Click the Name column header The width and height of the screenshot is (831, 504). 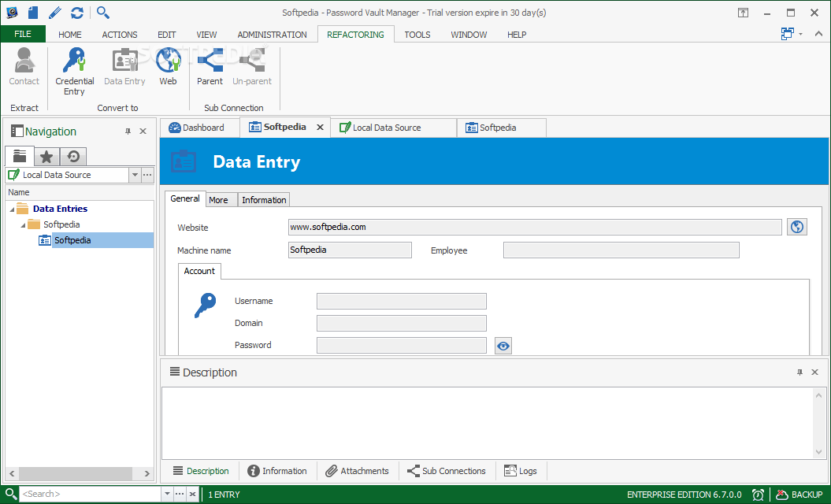point(80,192)
